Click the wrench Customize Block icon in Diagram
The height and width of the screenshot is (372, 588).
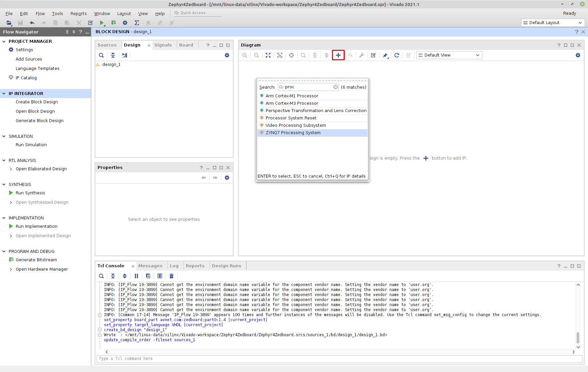coord(361,55)
